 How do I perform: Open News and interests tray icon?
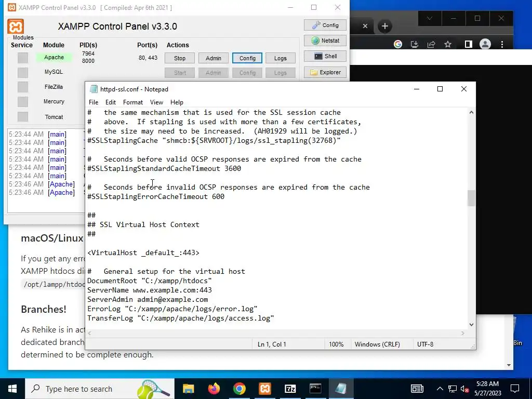pyautogui.click(x=417, y=389)
